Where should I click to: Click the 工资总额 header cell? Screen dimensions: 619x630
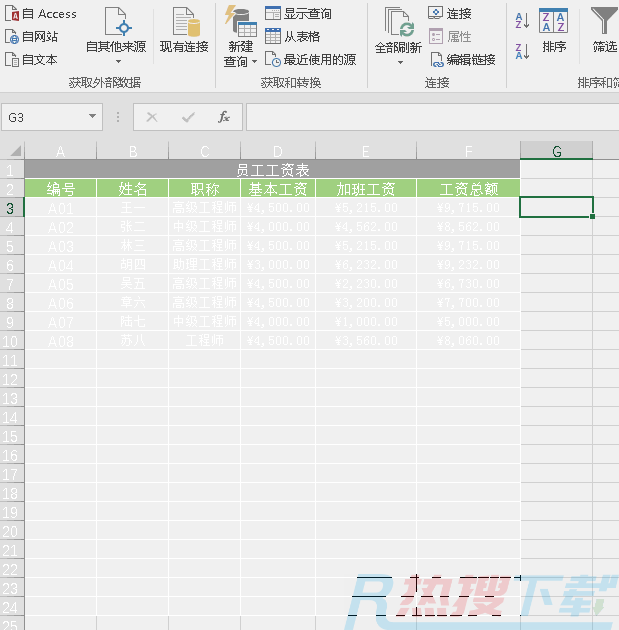pyautogui.click(x=468, y=188)
